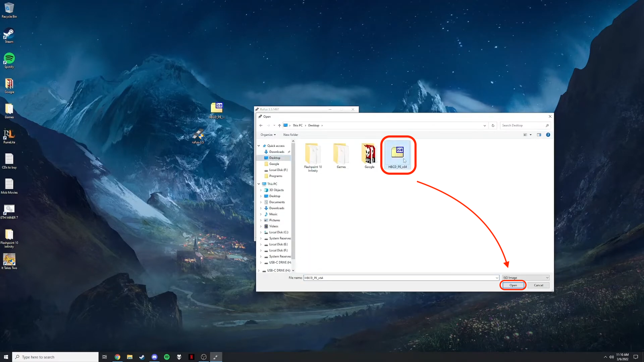Toggle the preview pane icon
644x362 pixels.
point(539,135)
